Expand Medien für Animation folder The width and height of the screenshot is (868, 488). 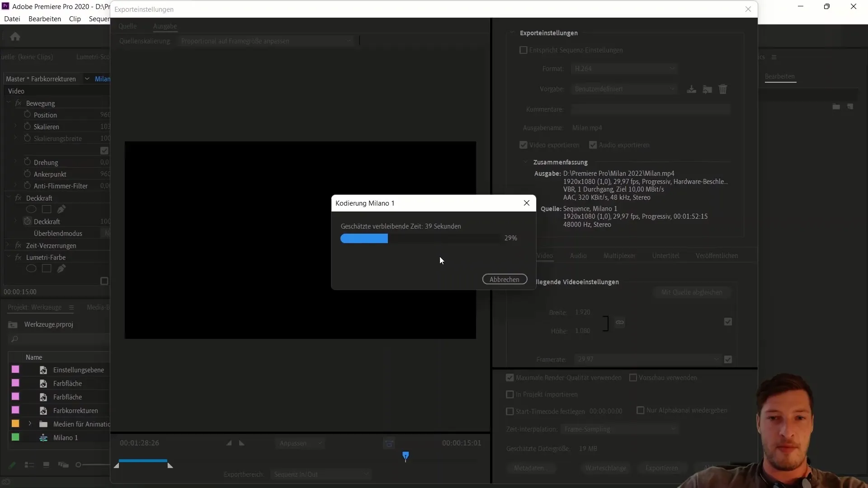pos(30,424)
